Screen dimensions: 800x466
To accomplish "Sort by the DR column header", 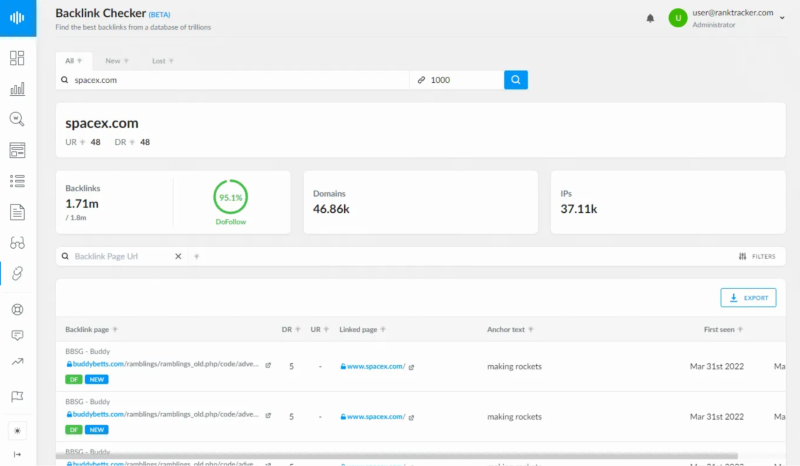I will coord(291,330).
